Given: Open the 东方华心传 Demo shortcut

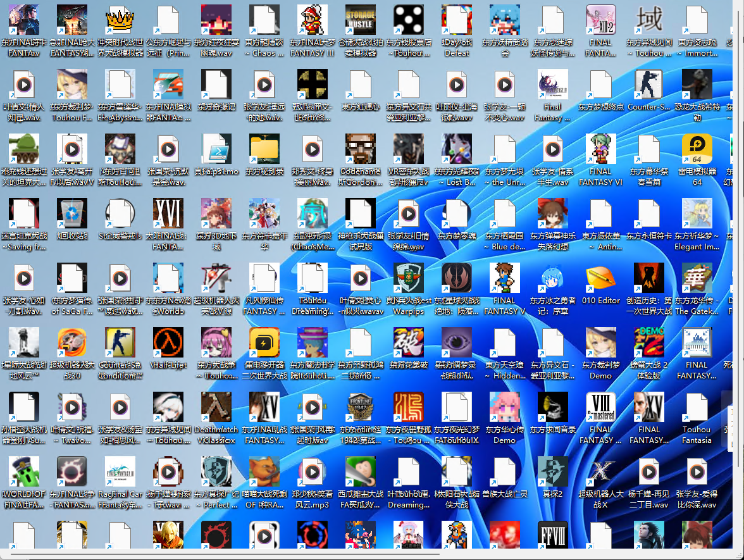Looking at the screenshot, I should 505,408.
